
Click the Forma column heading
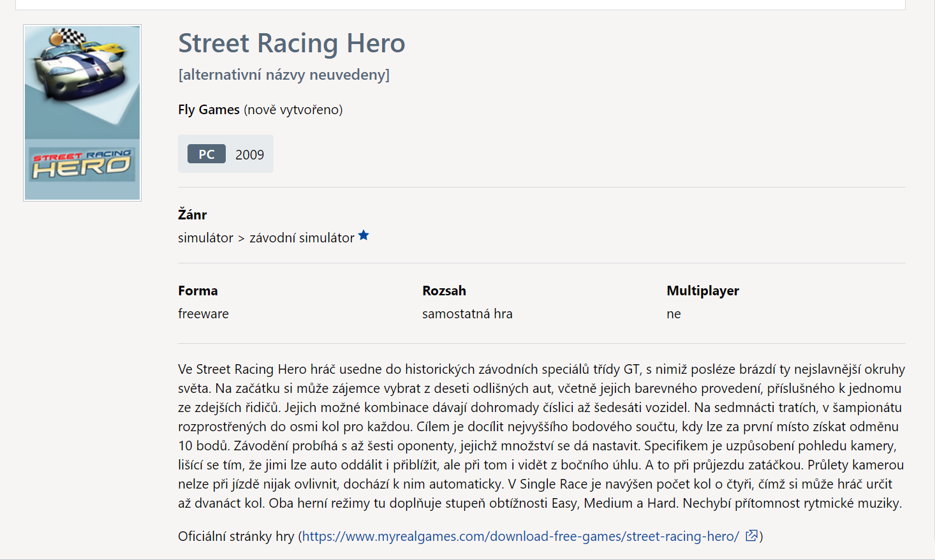(x=198, y=291)
